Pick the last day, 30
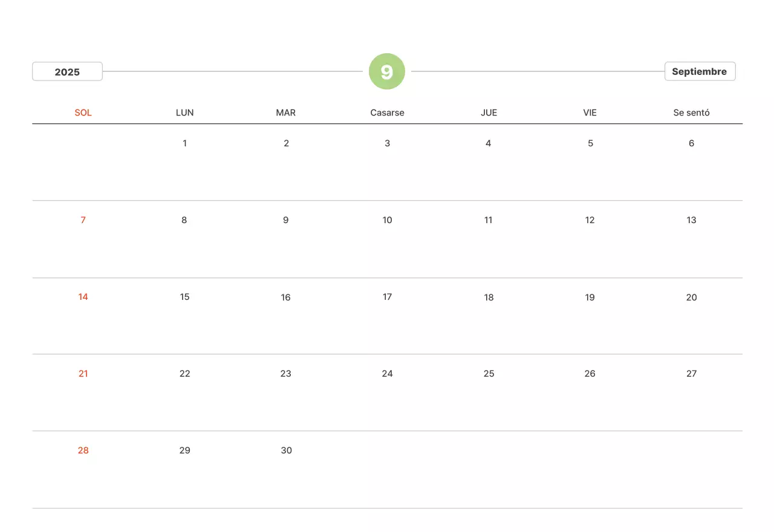Image resolution: width=774 pixels, height=532 pixels. 286,450
